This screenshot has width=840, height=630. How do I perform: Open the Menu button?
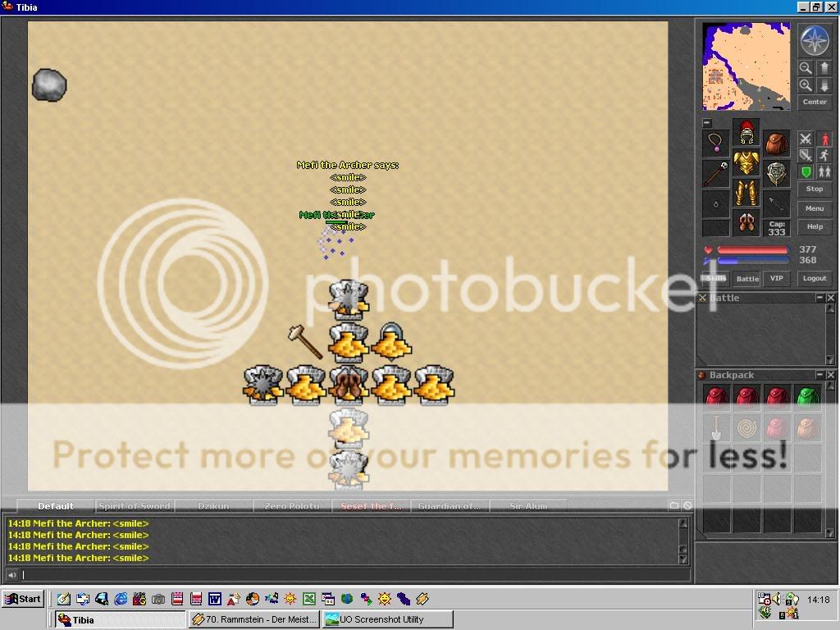tap(815, 208)
